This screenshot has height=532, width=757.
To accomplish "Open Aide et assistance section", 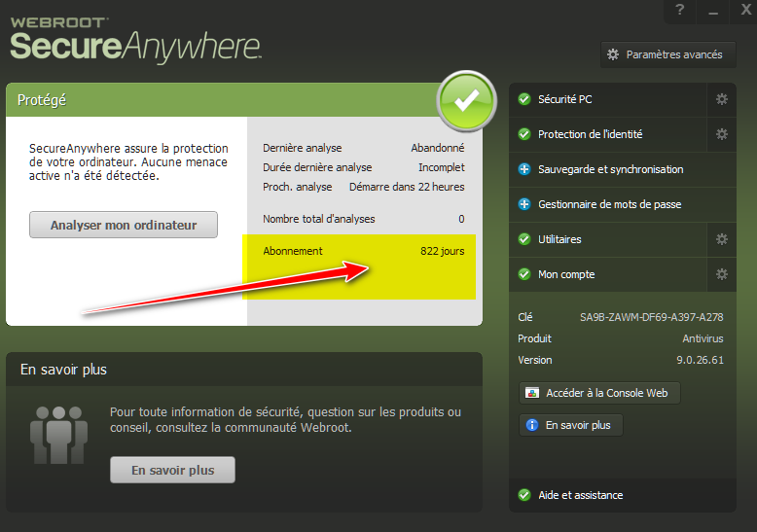I will (623, 495).
